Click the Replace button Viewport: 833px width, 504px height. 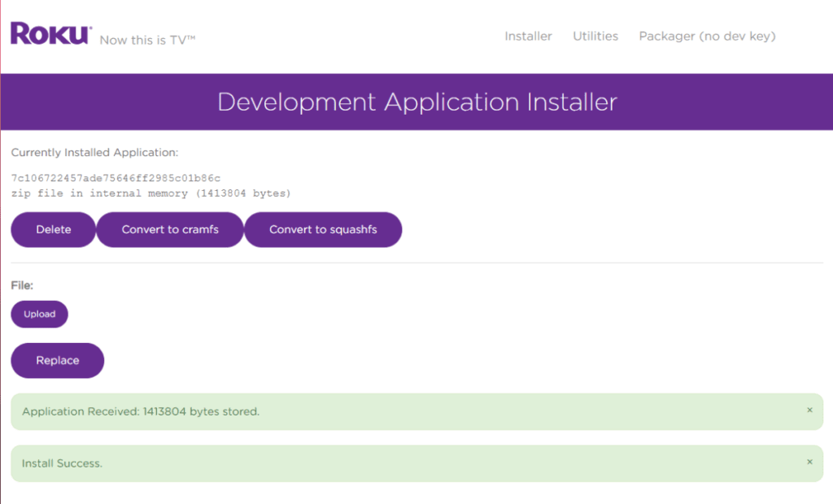pos(57,360)
